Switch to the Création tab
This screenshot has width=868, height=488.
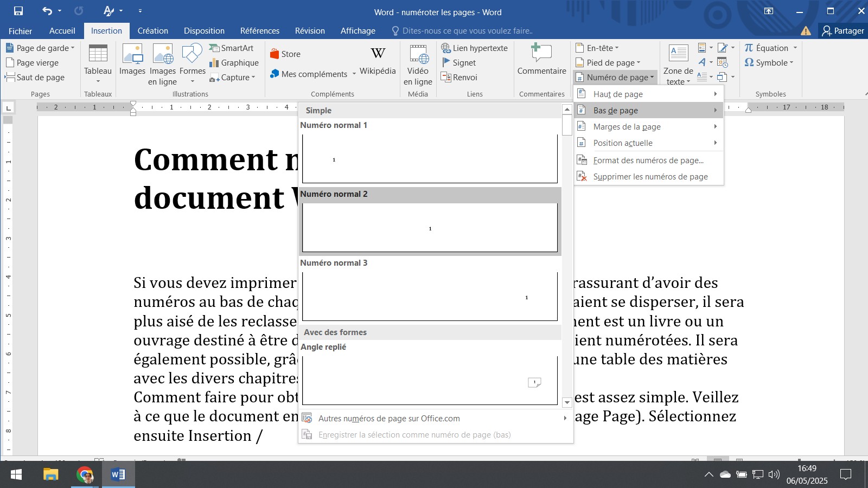pos(153,31)
